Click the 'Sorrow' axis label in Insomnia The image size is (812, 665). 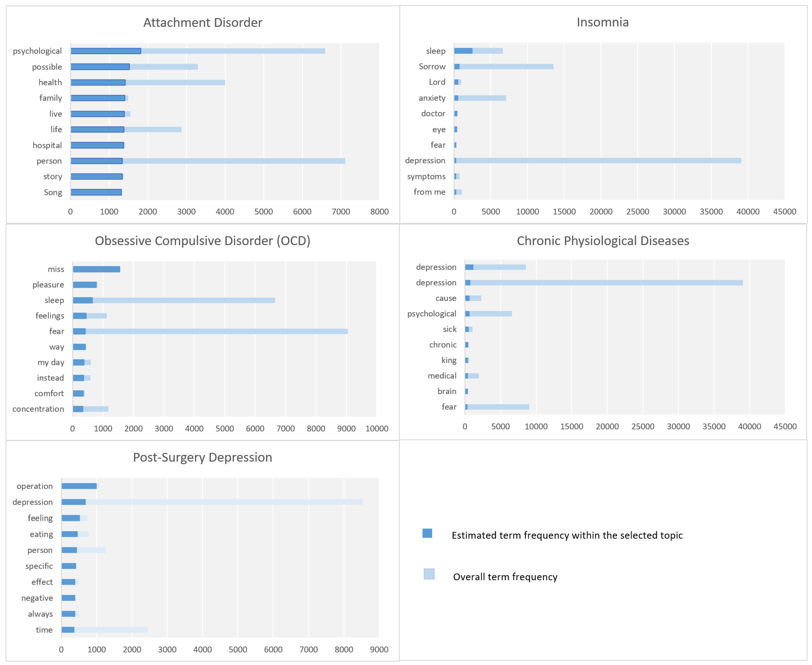tap(432, 66)
